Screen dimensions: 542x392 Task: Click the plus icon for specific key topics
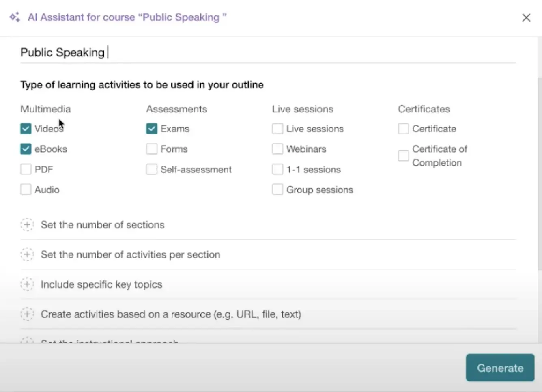pos(27,284)
